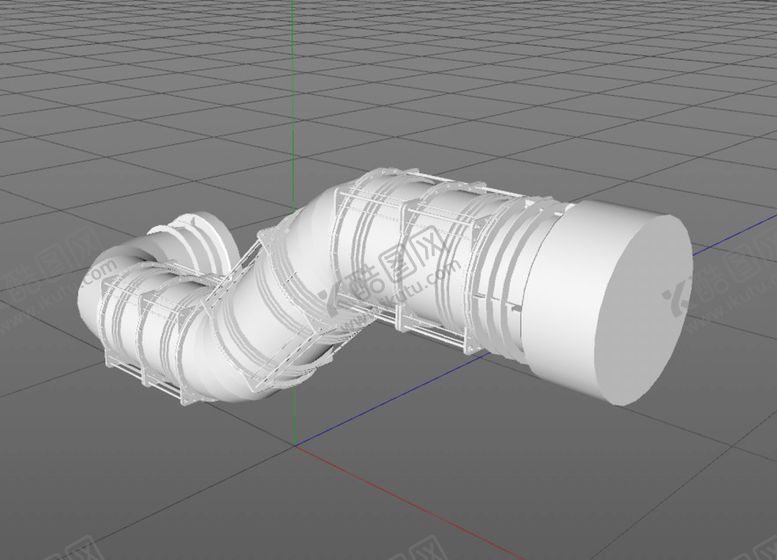This screenshot has width=777, height=560.
Task: Click the world origin where the axes meet
Action: [x=295, y=444]
